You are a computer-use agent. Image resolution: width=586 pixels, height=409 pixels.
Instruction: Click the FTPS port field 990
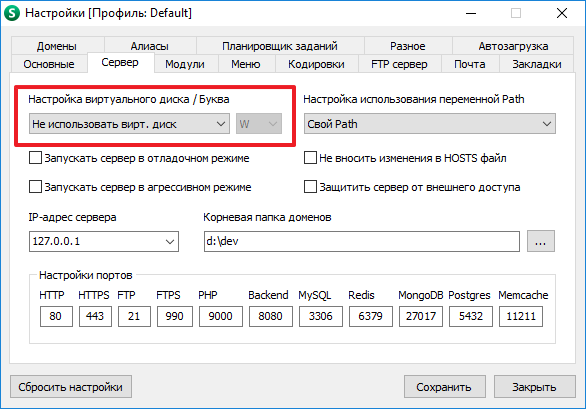(175, 316)
